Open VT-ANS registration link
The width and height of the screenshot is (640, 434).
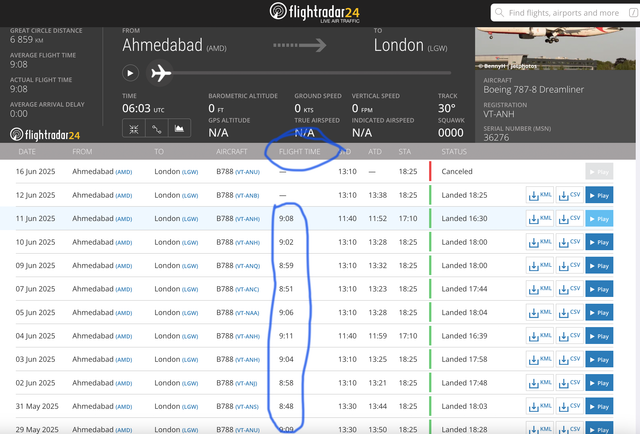click(x=247, y=407)
